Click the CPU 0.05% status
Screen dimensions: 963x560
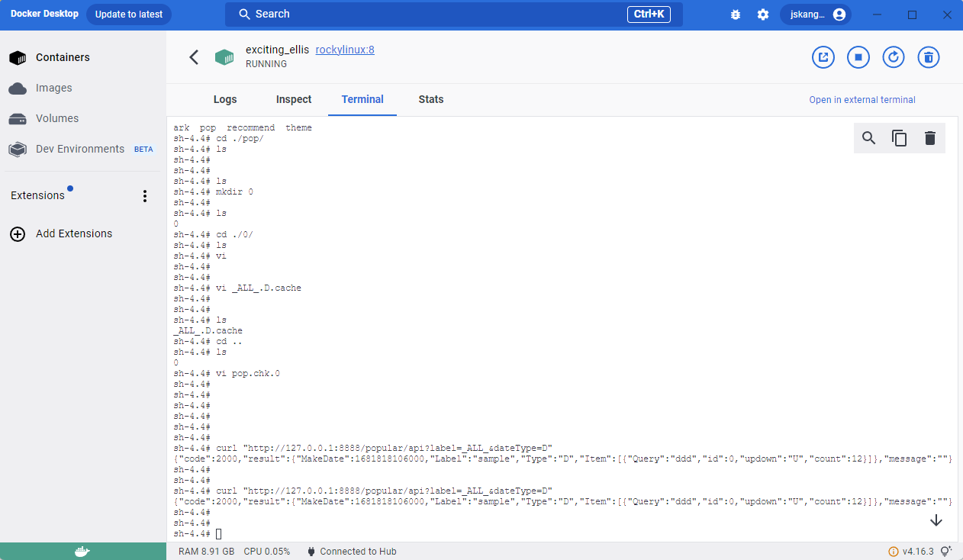point(267,552)
